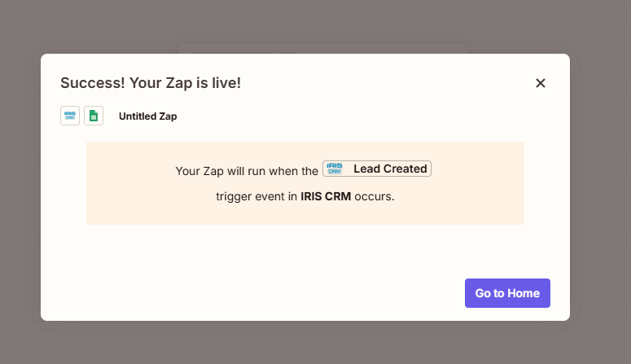631x364 pixels.
Task: Click the word 'occurs.' in the message
Action: (375, 196)
